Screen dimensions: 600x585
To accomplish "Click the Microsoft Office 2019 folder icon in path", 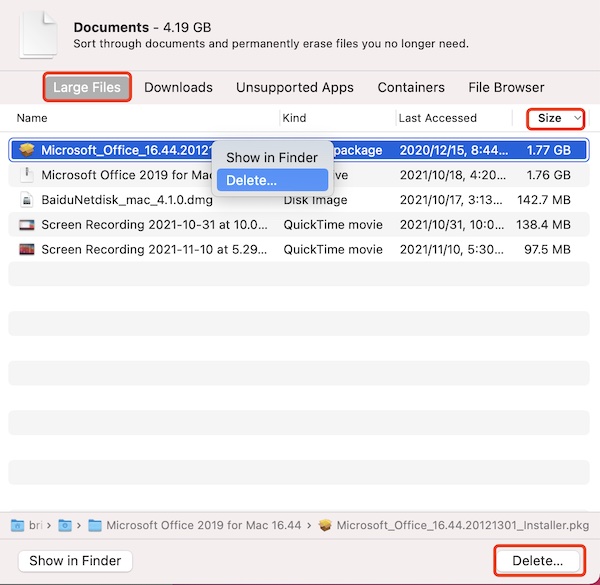I will pyautogui.click(x=95, y=525).
